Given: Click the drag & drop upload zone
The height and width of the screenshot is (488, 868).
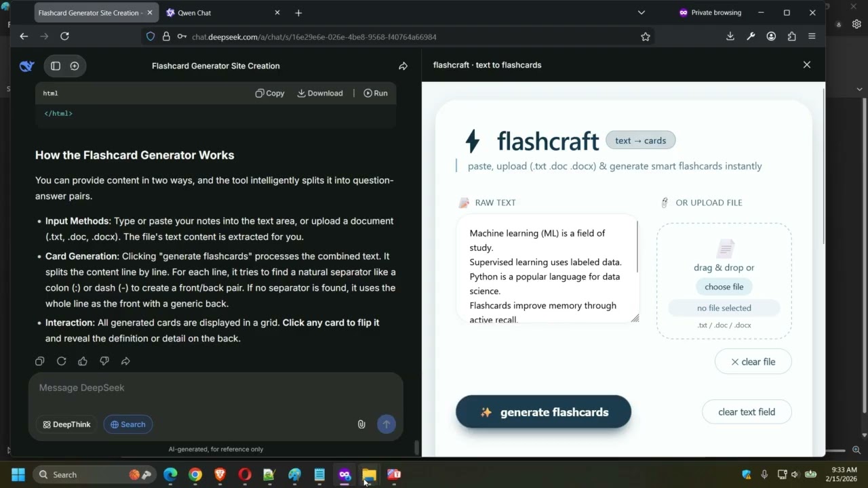Looking at the screenshot, I should 724,281.
